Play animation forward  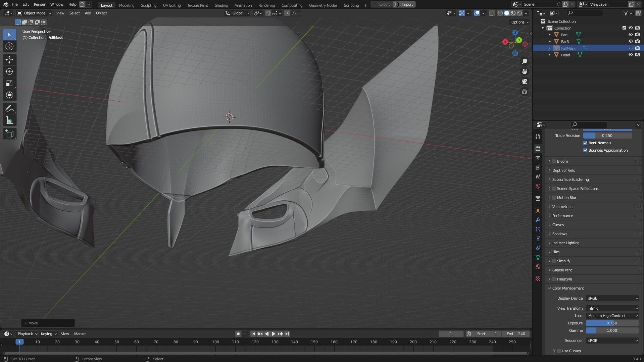click(x=273, y=334)
